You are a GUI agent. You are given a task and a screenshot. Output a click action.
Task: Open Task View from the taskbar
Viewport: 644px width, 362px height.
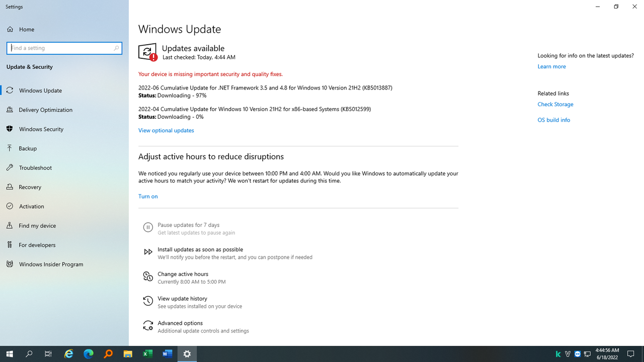48,354
